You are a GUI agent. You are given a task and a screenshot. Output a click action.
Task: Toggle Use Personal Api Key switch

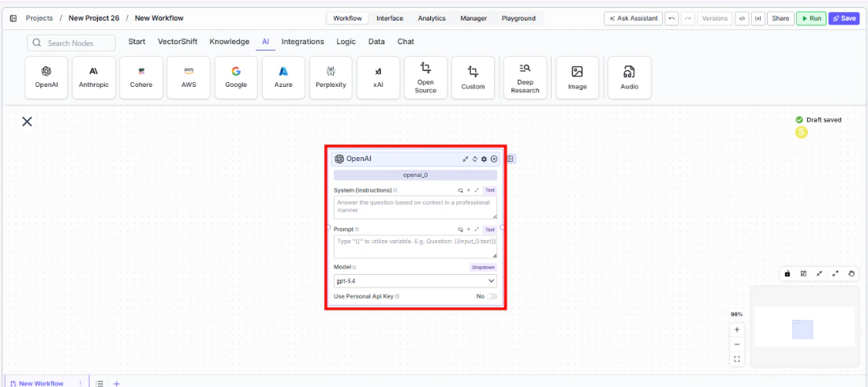[492, 296]
